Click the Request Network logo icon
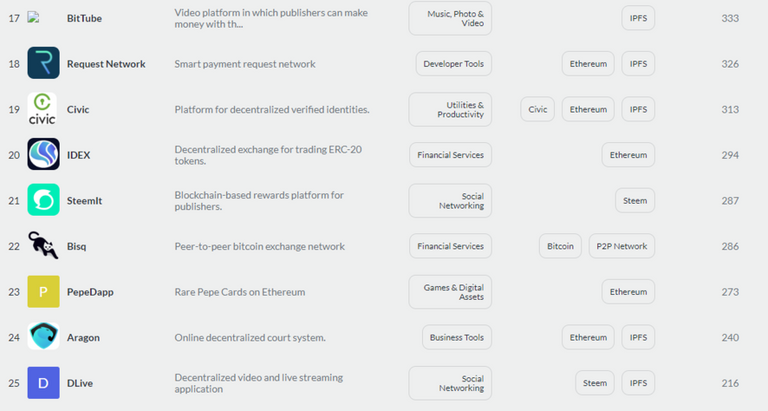Viewport: 768px width, 411px height. (43, 64)
